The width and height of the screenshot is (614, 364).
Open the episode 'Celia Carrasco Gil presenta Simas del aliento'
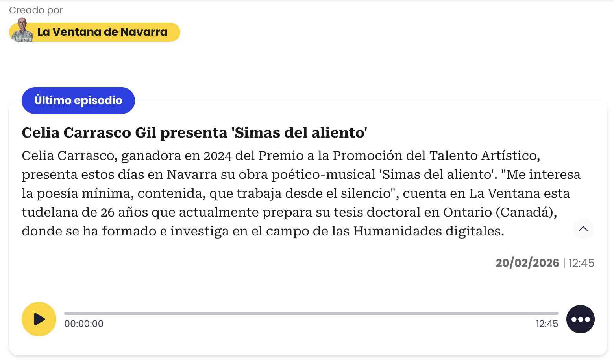(x=194, y=132)
